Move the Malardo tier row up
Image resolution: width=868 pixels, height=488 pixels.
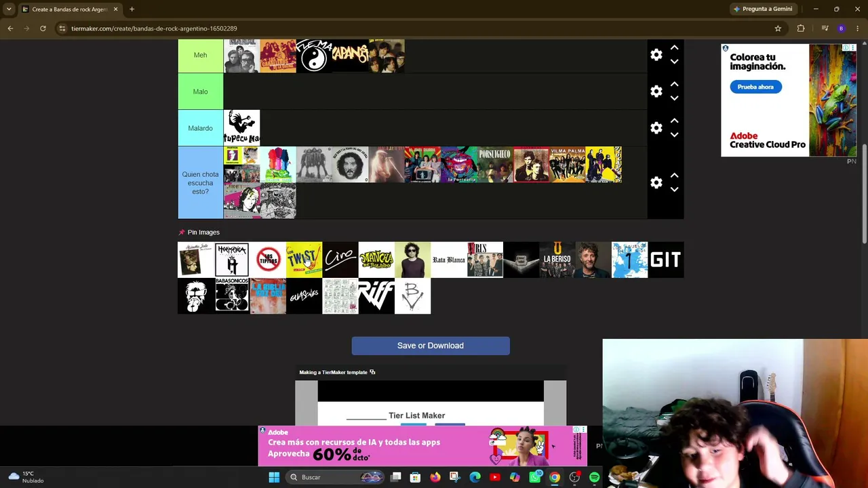674,121
